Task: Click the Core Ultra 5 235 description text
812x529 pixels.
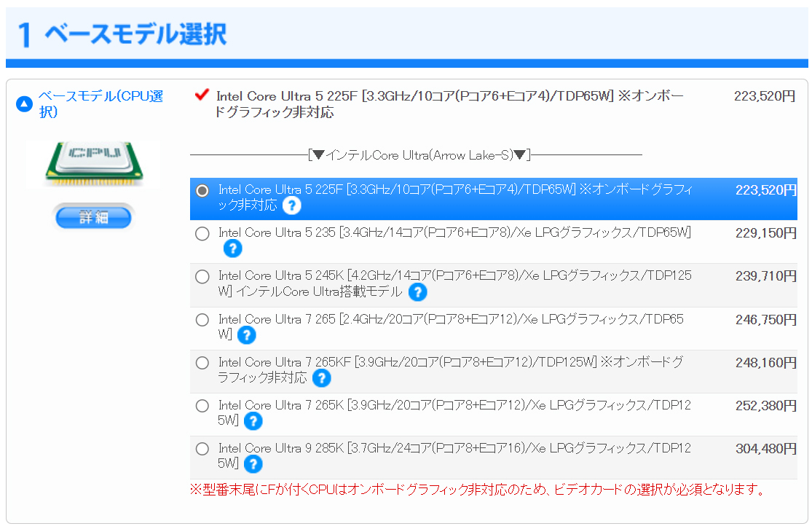Action: point(454,232)
